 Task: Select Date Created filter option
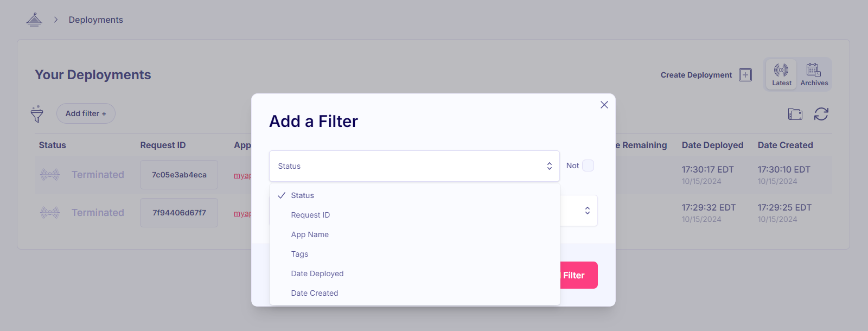point(315,293)
